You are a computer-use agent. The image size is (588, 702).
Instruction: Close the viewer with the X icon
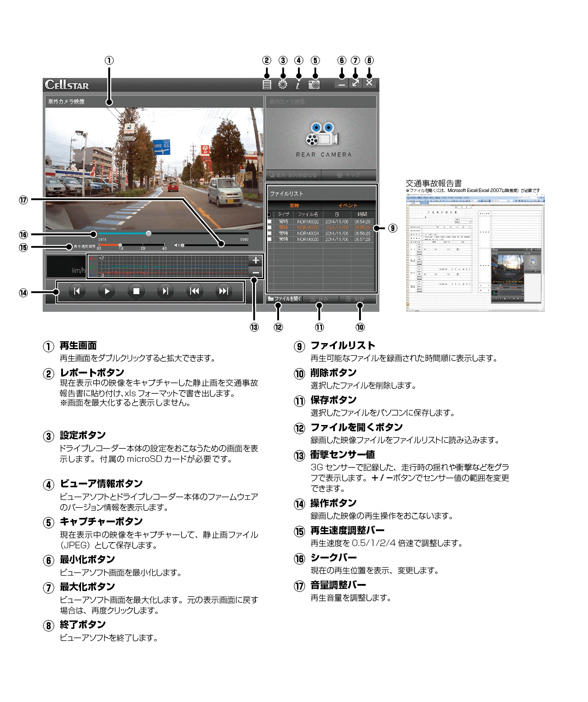[369, 83]
